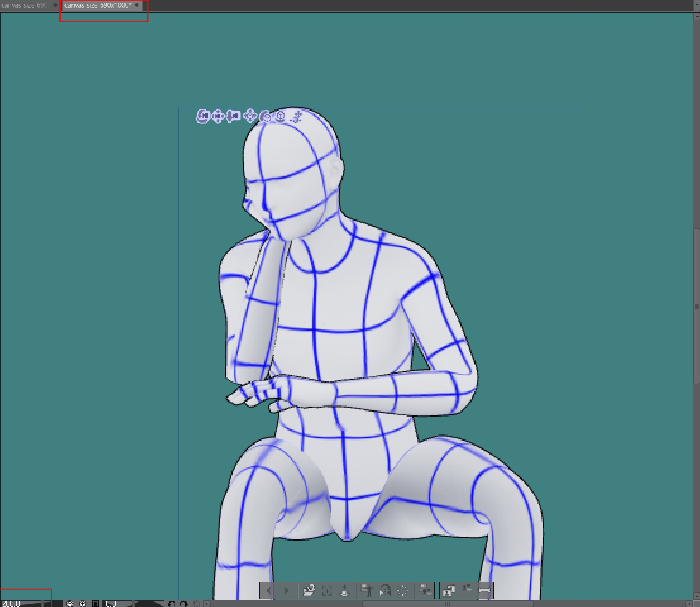The height and width of the screenshot is (607, 700).
Task: Click the snap-to-ground icon above the model
Action: point(296,116)
